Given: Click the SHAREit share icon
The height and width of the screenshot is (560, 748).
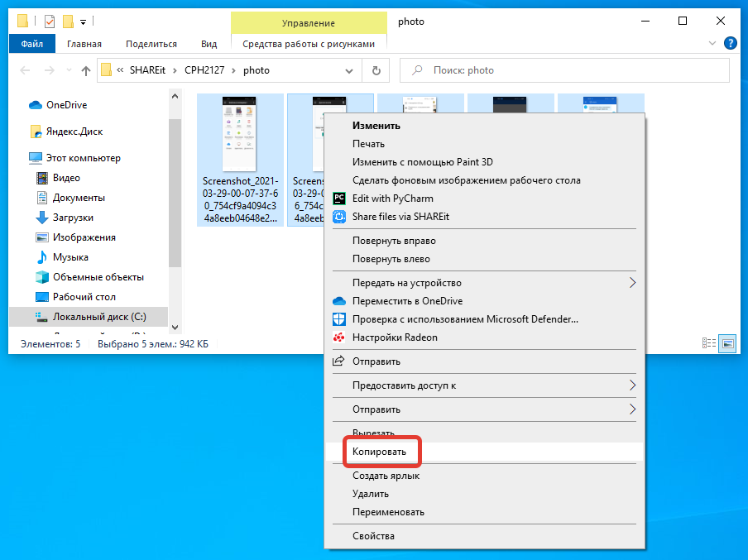Looking at the screenshot, I should pyautogui.click(x=338, y=217).
